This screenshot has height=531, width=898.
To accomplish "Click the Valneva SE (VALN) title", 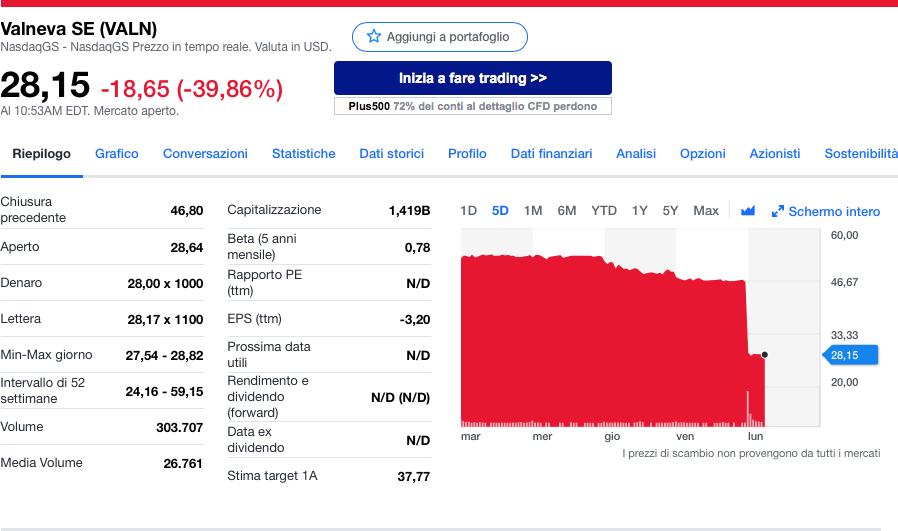I will 78,29.
